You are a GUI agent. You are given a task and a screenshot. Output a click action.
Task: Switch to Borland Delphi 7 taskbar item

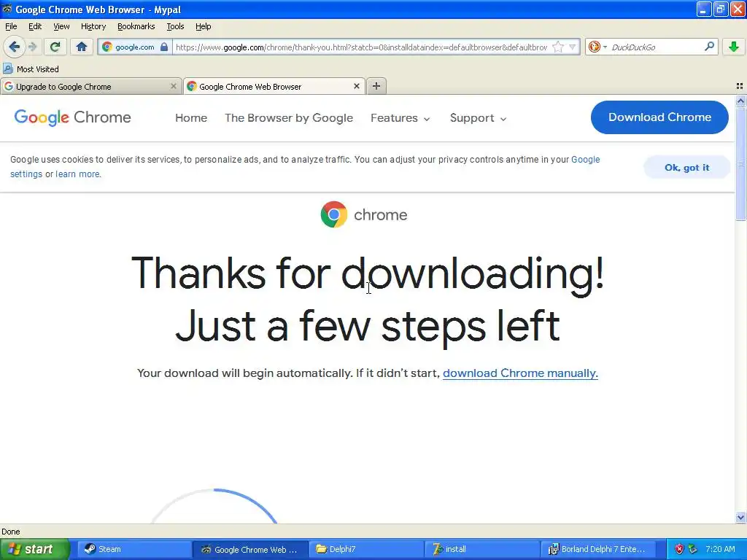pos(598,549)
